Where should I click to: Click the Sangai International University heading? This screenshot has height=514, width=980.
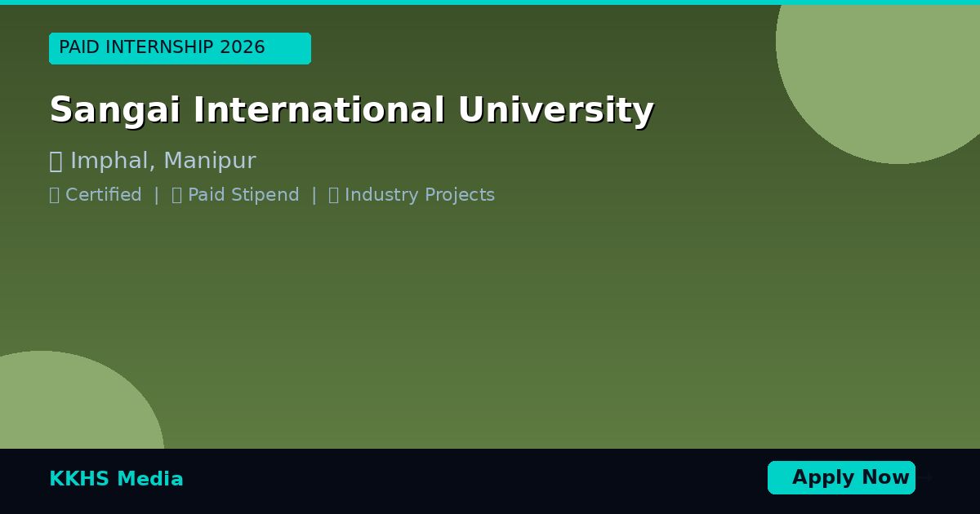[x=351, y=110]
